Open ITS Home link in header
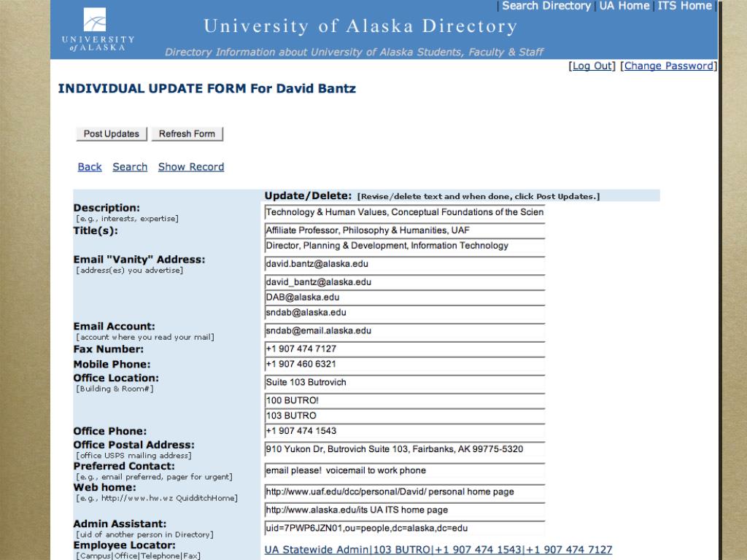Viewport: 747px width, 560px height. pos(684,6)
